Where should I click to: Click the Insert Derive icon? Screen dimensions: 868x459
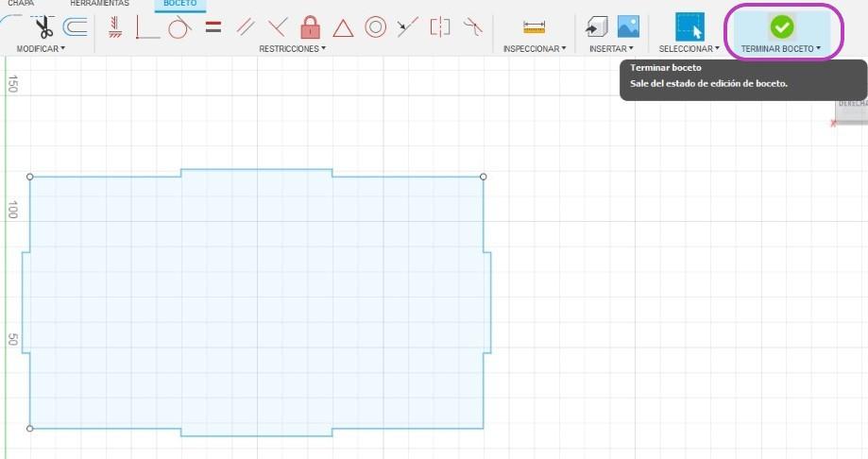597,26
